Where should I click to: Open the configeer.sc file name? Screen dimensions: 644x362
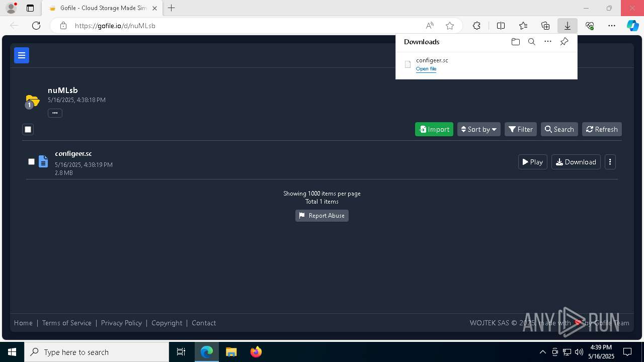click(x=73, y=153)
